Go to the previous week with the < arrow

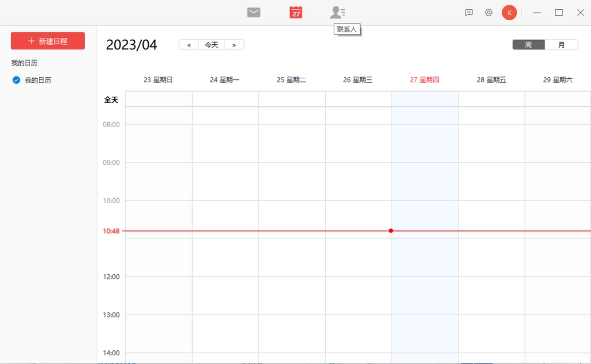[189, 44]
